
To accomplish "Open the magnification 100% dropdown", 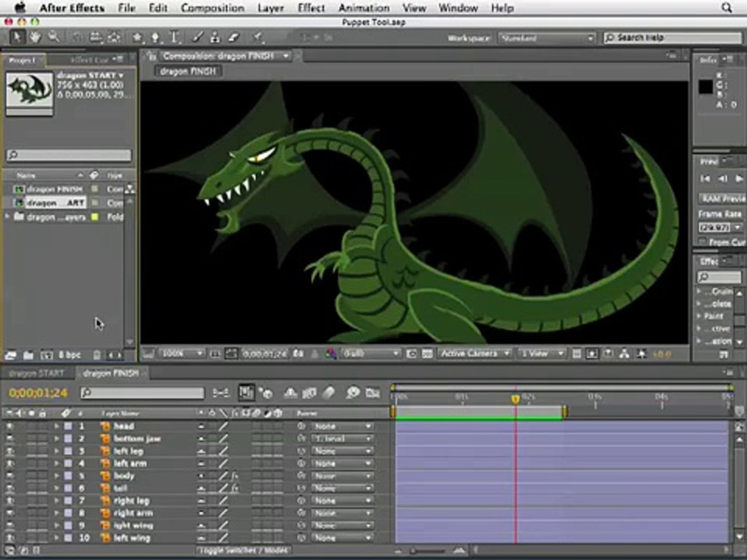I will click(x=181, y=354).
